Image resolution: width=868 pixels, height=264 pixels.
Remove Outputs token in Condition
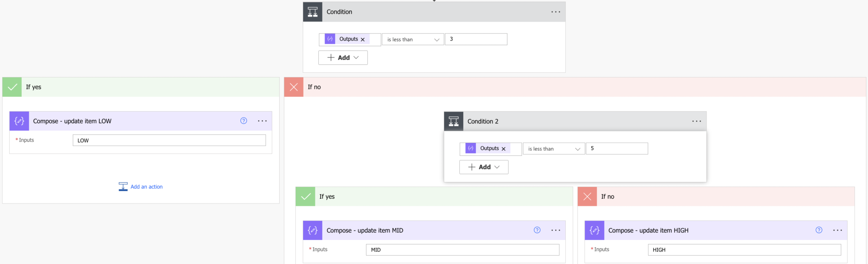pos(363,39)
